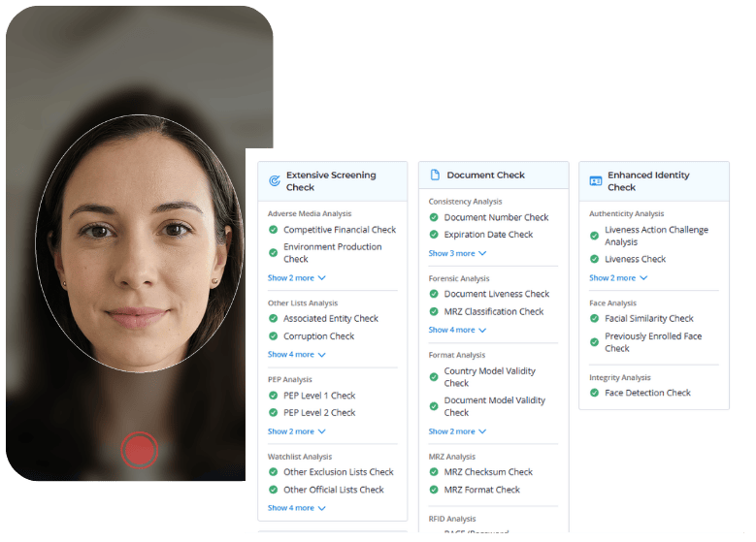Expand Show 2 more under Authenticity Analysis

point(617,278)
